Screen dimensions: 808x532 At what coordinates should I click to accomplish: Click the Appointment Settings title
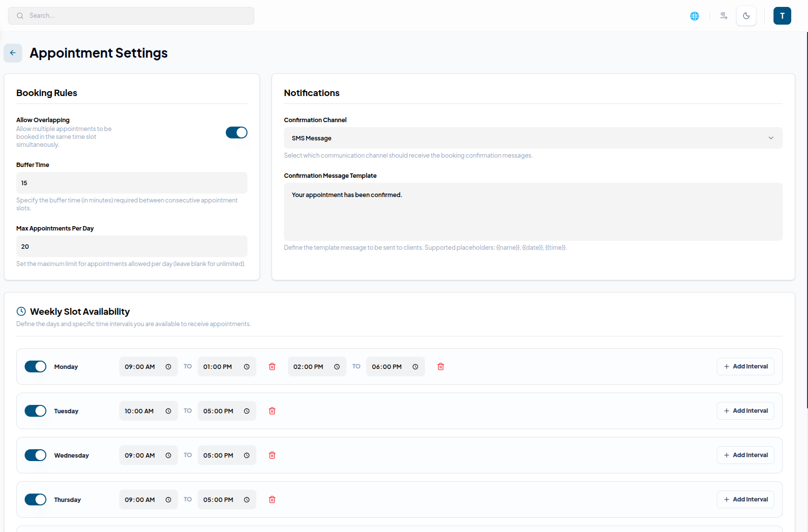click(99, 53)
